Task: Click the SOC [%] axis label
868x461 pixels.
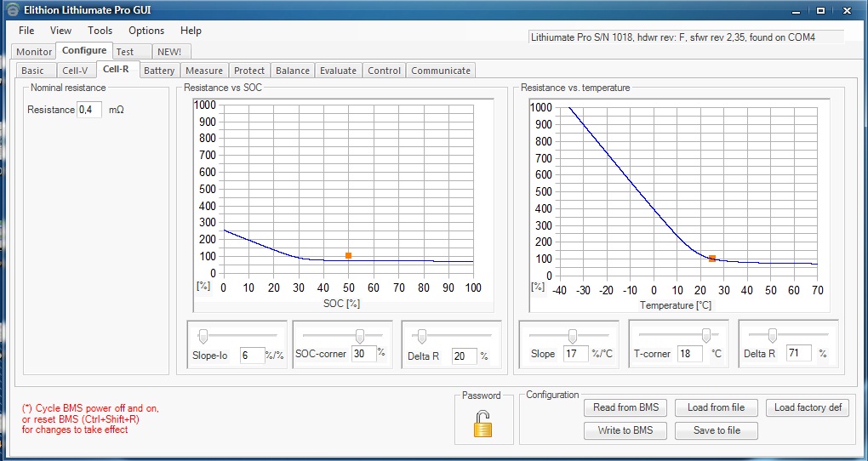Action: click(341, 304)
